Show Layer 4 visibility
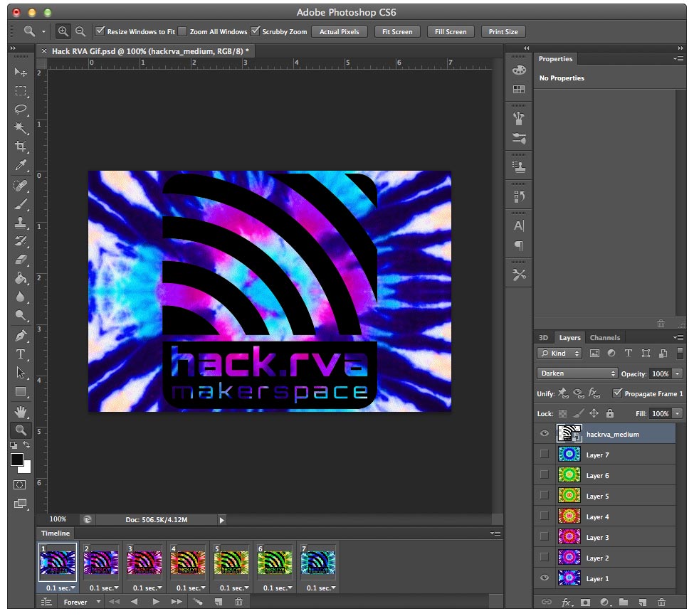This screenshot has height=616, width=694. click(545, 516)
